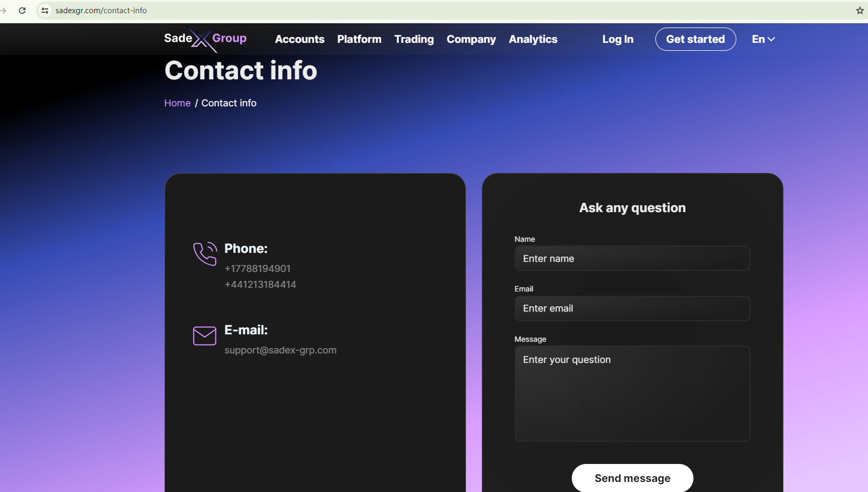Open the Accounts menu
The height and width of the screenshot is (492, 868).
tap(299, 39)
